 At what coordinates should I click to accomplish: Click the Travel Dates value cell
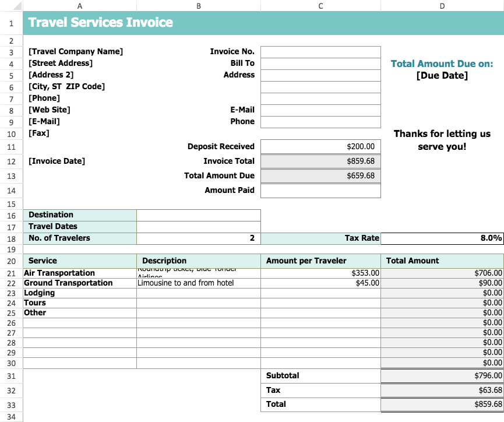click(x=199, y=227)
